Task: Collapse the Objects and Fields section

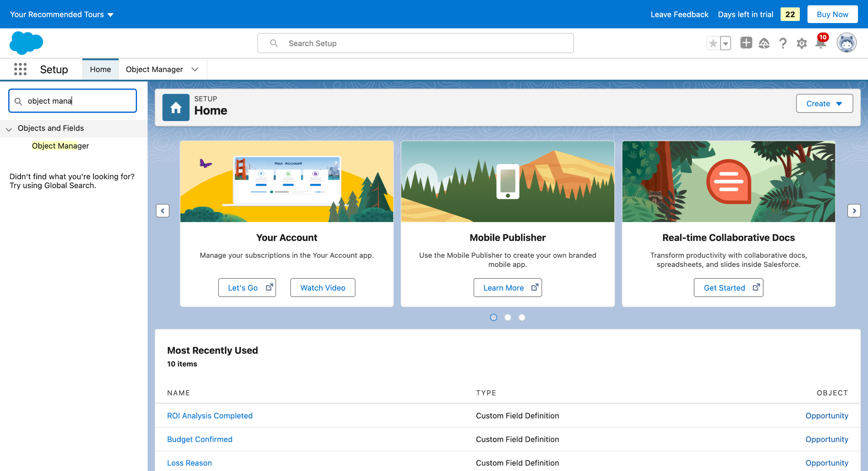Action: pyautogui.click(x=9, y=129)
